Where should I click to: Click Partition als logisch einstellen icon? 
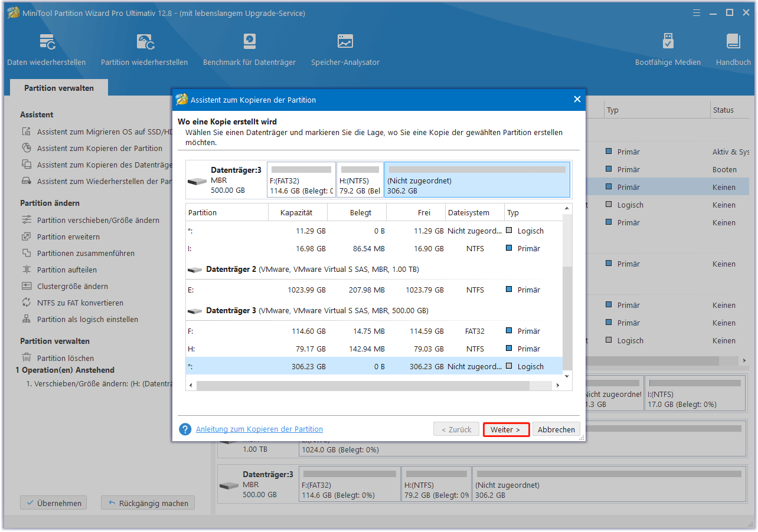pos(27,319)
